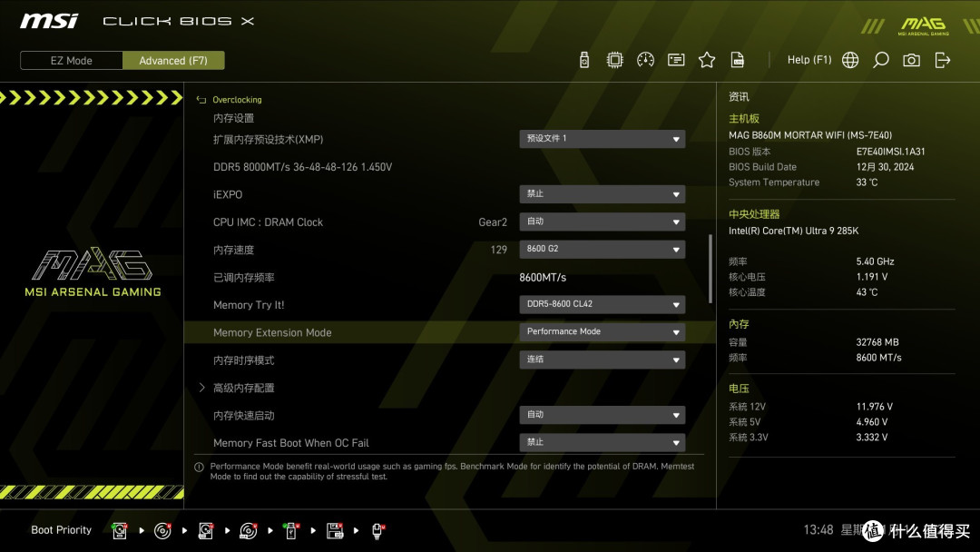Select the USB key boot device

pos(290,531)
